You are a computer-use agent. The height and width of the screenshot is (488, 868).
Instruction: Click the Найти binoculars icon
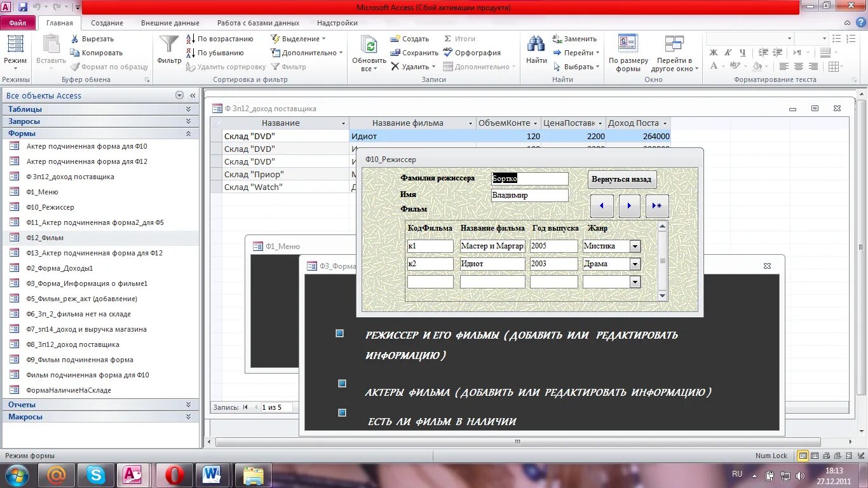pyautogui.click(x=536, y=44)
